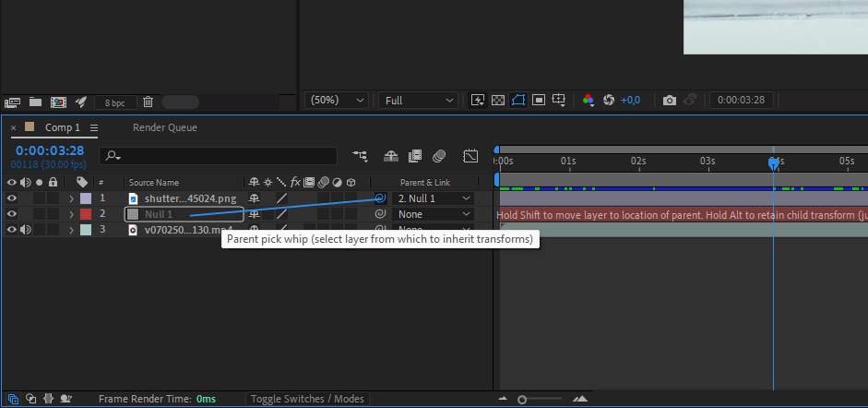Screen dimensions: 868x408
Task: Open the magnification (50%) dropdown
Action: (337, 101)
